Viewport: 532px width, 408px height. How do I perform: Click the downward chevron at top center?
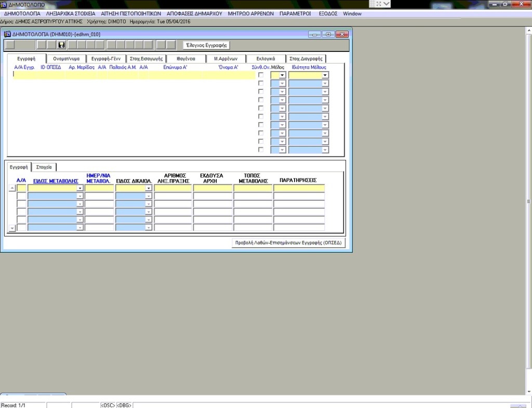tap(387, 4)
